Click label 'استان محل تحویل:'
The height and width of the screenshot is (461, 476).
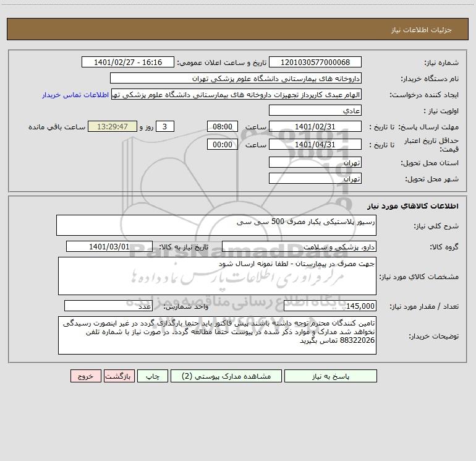coord(430,163)
